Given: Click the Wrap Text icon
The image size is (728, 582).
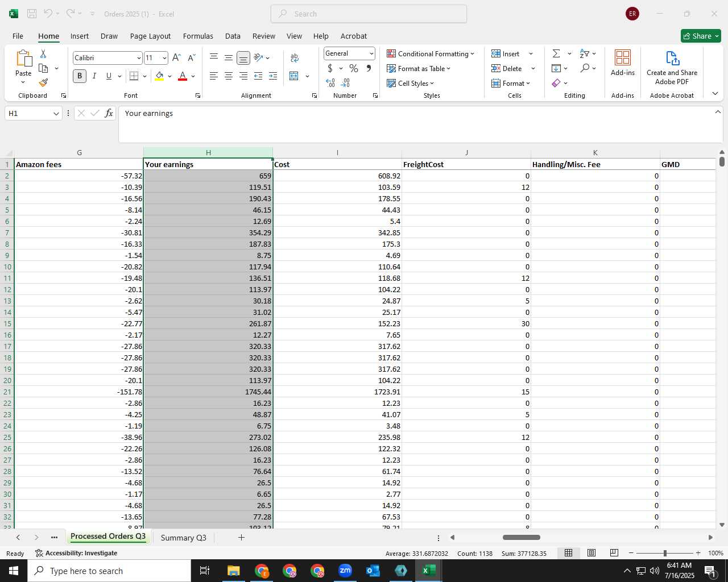Looking at the screenshot, I should tap(294, 57).
